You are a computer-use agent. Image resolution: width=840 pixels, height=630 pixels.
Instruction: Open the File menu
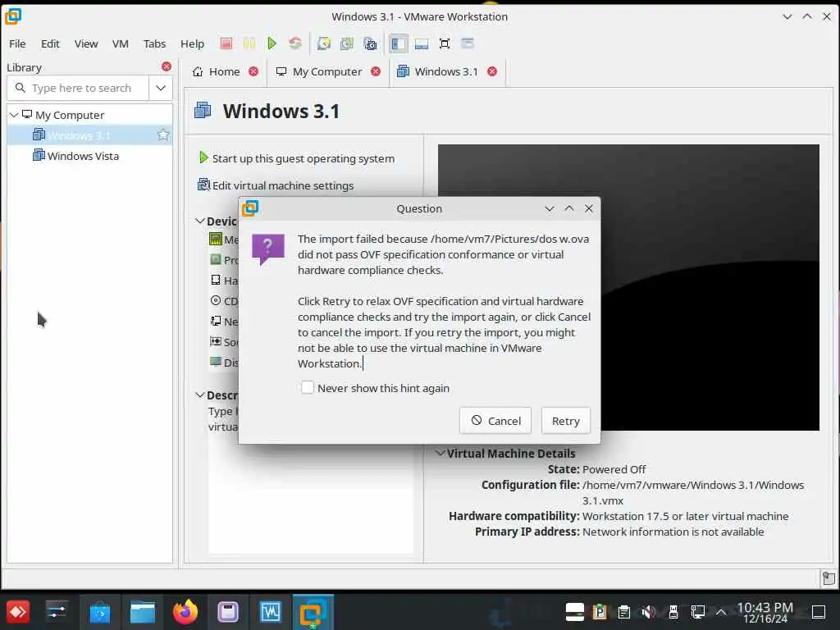click(x=17, y=44)
